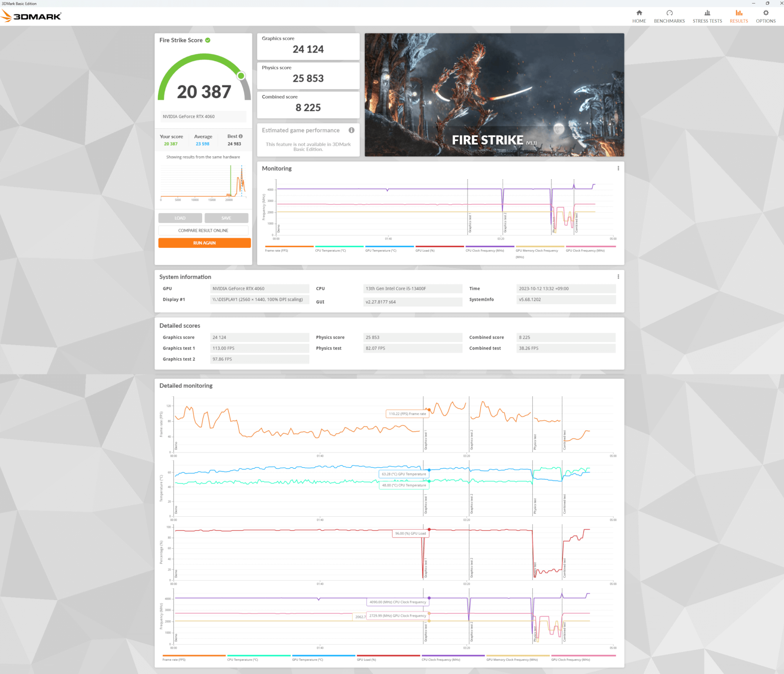
Task: Restore down the 3DMark window
Action: [x=768, y=3]
